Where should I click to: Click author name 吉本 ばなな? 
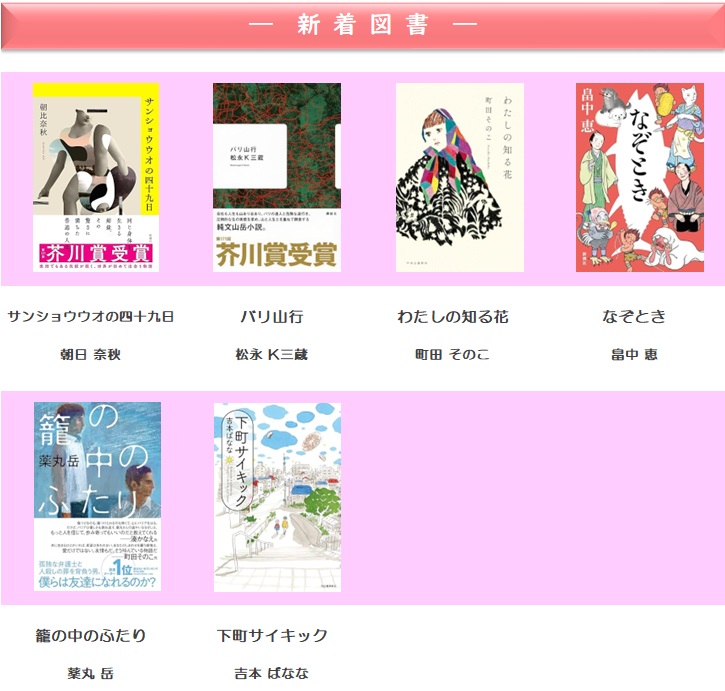tap(272, 673)
